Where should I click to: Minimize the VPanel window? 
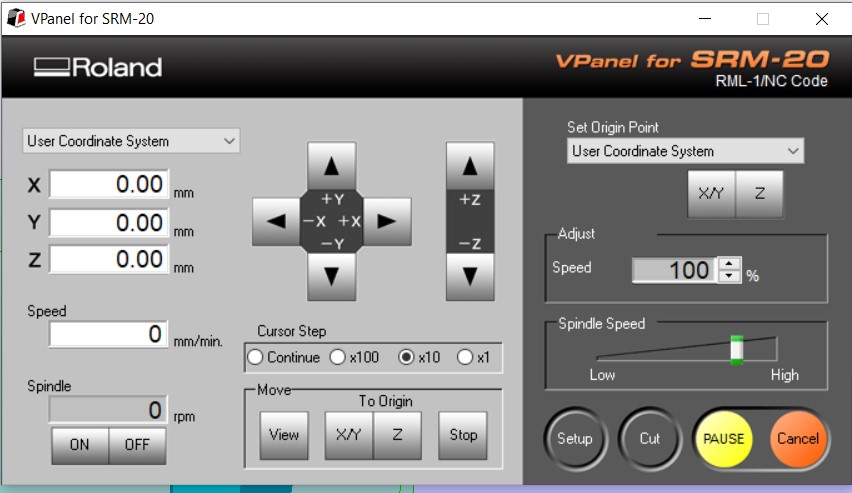705,18
